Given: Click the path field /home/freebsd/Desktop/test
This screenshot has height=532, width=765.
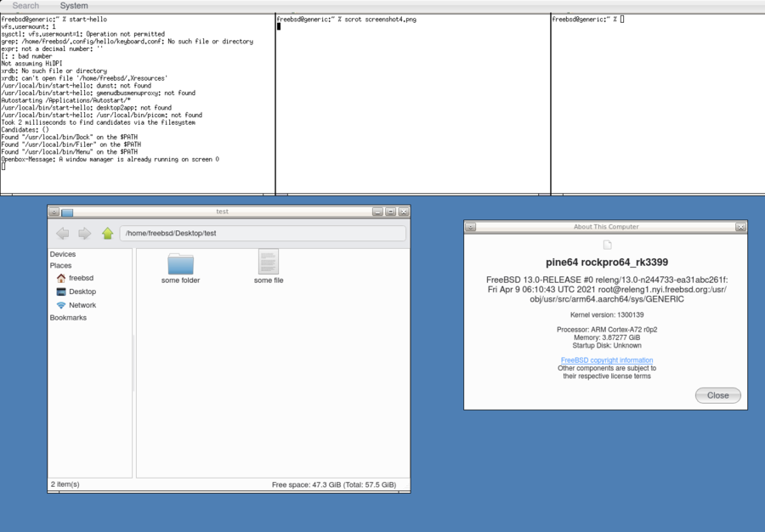Looking at the screenshot, I should [x=262, y=234].
